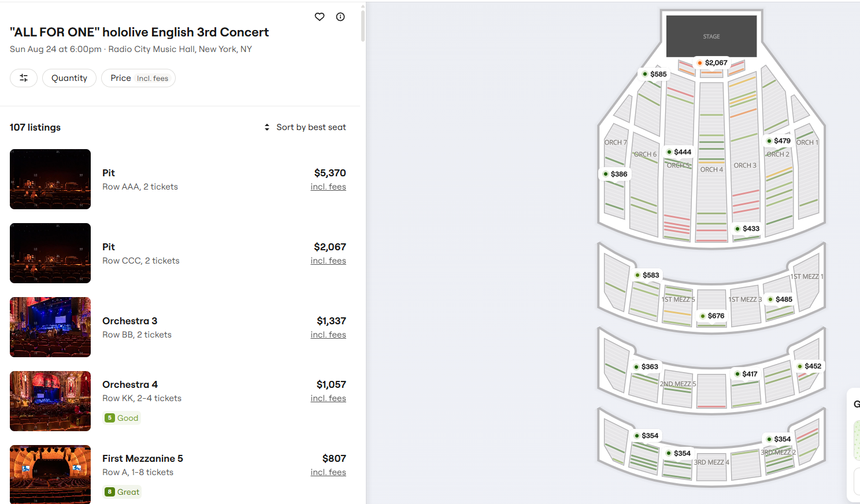The image size is (860, 504).
Task: Change Sort by best seat order
Action: pos(305,127)
